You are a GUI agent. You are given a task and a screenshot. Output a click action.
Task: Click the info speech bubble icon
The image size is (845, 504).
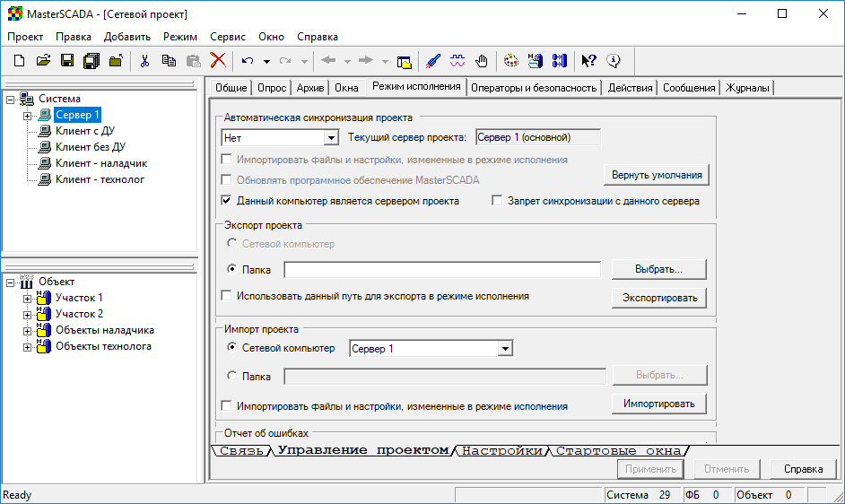(614, 61)
